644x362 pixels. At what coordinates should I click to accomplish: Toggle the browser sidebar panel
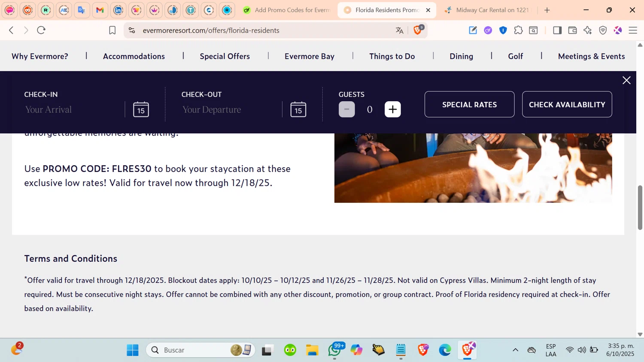click(x=557, y=30)
